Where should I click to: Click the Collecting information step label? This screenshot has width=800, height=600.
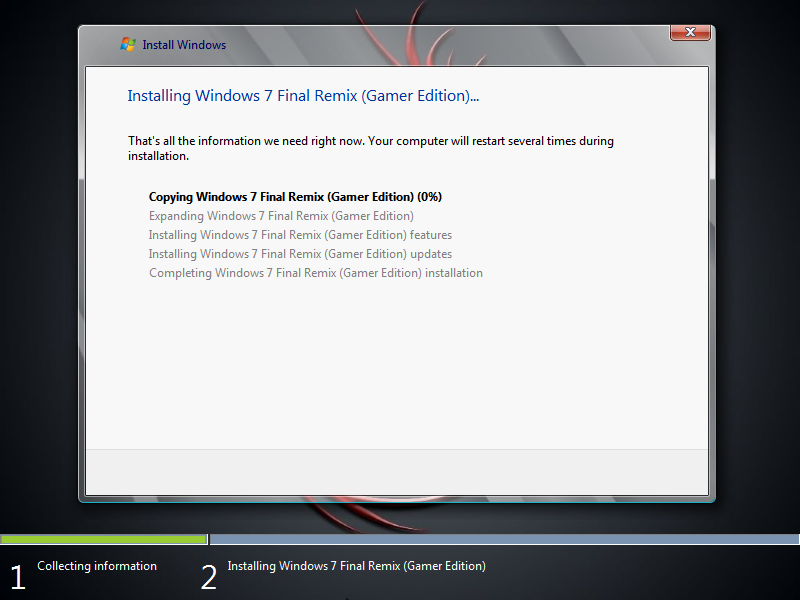[x=96, y=566]
